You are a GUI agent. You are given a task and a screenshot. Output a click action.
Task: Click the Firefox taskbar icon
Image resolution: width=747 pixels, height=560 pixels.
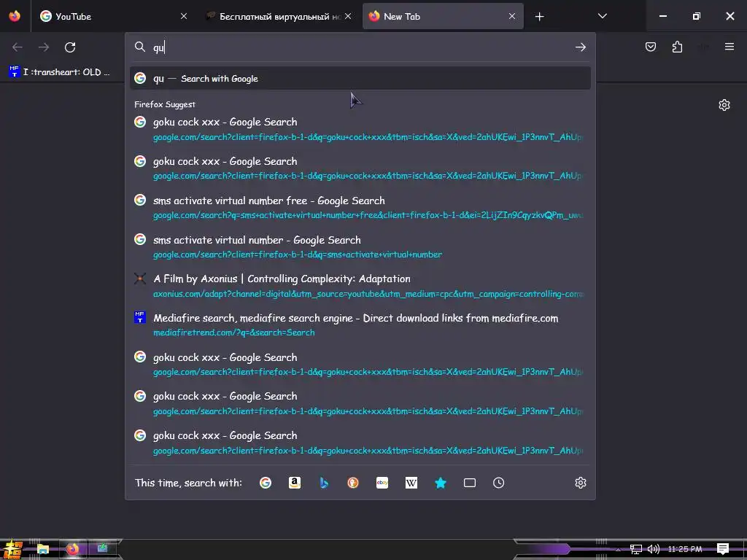pos(72,549)
